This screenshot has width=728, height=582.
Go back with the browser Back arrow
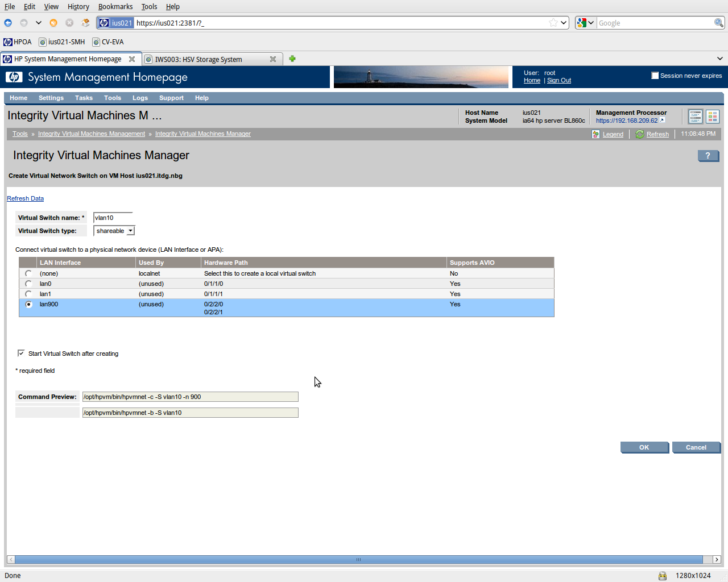[x=8, y=23]
